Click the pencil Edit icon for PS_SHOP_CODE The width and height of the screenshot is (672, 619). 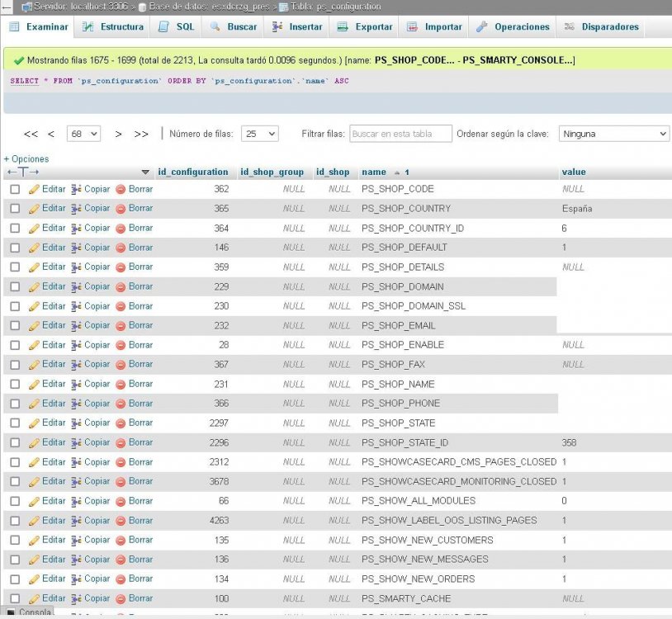pos(35,189)
